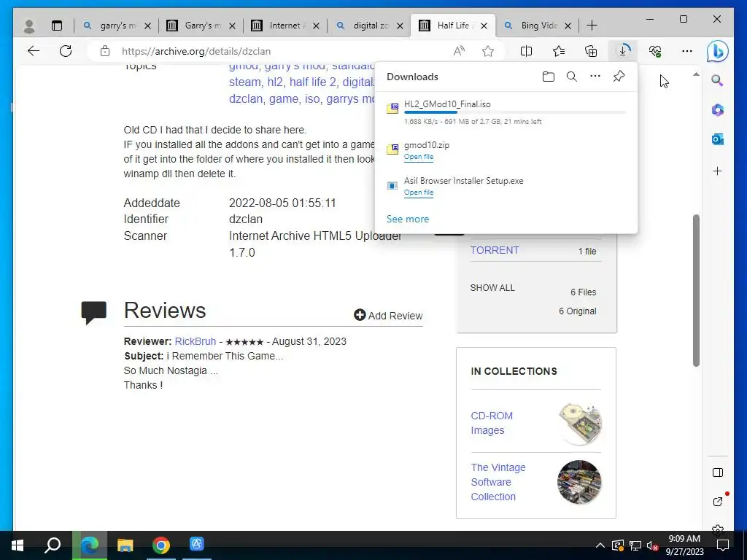The image size is (747, 560).
Task: Select HL2_GMod10_Final.iso download entry
Action: [x=506, y=112]
